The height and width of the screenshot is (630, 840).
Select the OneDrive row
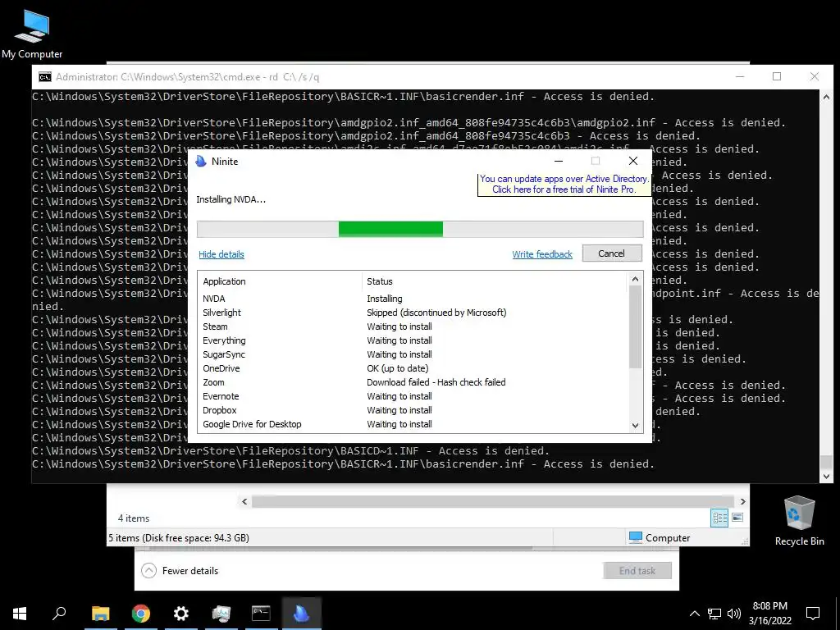[x=413, y=368]
